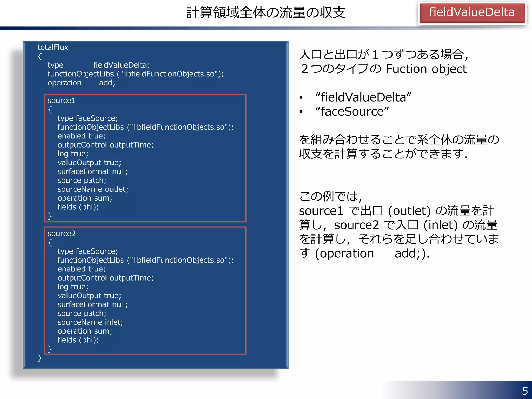Click "surfaceFormat null;" in source1 block
Screen dimensions: 532x399
point(92,171)
